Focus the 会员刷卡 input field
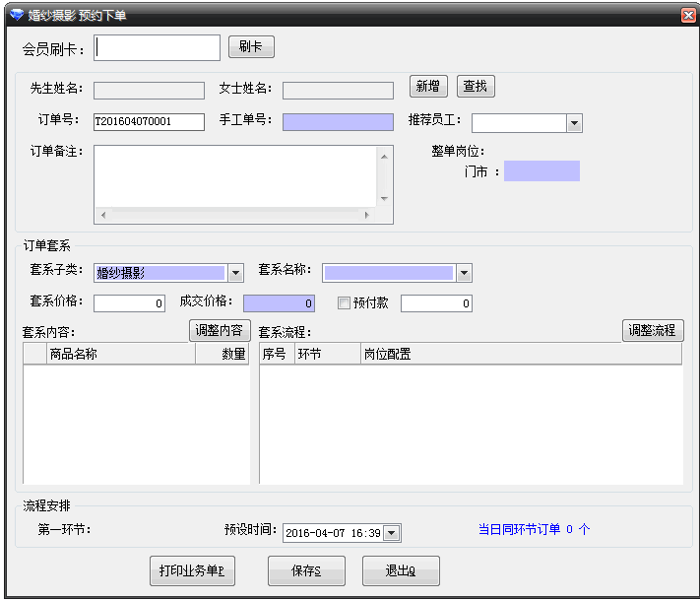 (x=158, y=48)
